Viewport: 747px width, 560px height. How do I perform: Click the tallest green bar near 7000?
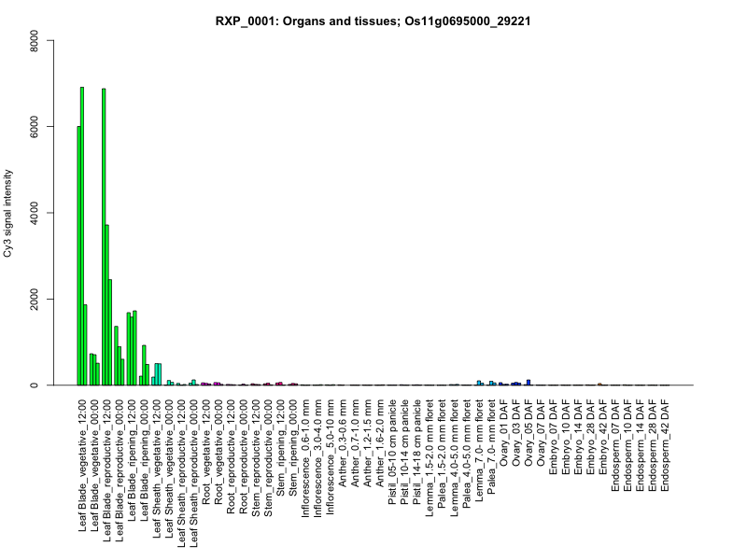(x=82, y=236)
